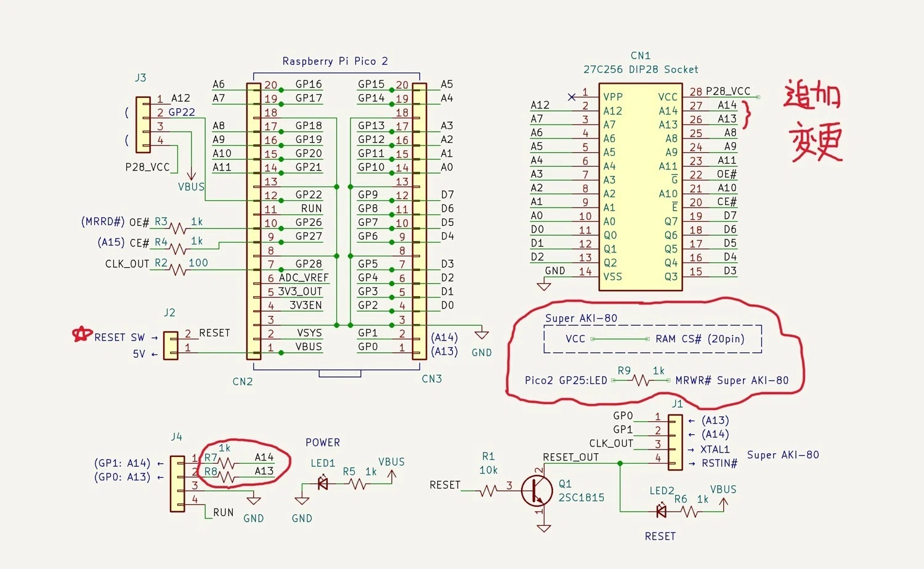
Task: Click the CN3 reference label
Action: click(432, 379)
